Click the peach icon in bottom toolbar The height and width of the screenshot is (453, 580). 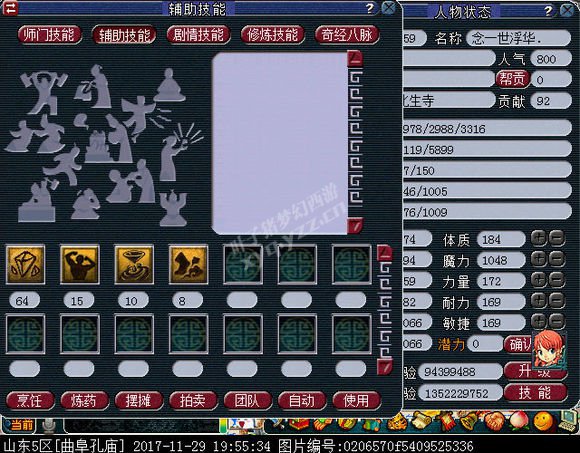coord(519,421)
